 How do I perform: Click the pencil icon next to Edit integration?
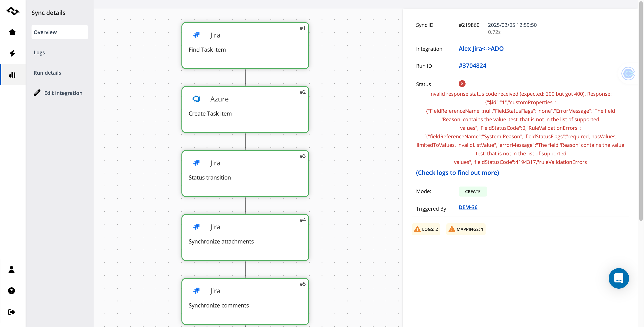[x=37, y=93]
